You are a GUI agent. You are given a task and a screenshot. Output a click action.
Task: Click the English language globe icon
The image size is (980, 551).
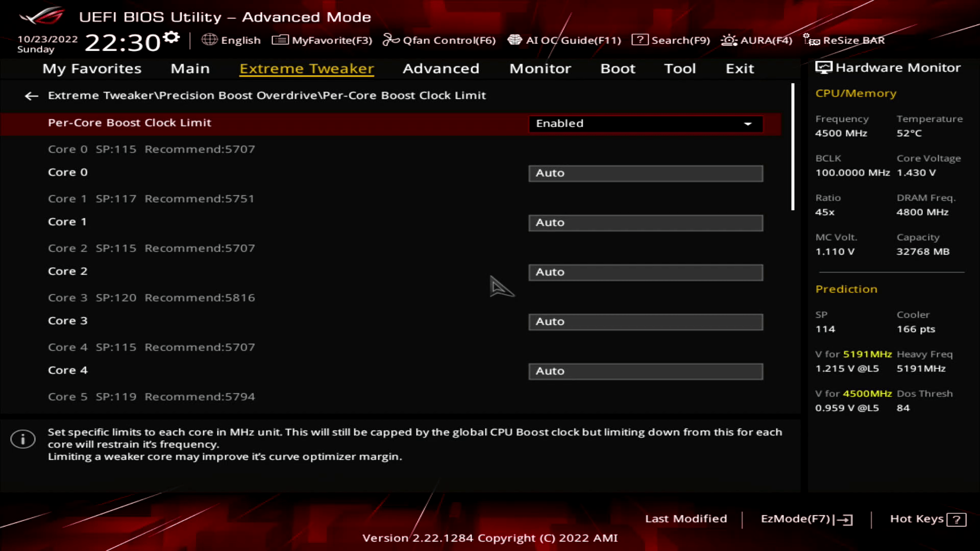pyautogui.click(x=209, y=40)
